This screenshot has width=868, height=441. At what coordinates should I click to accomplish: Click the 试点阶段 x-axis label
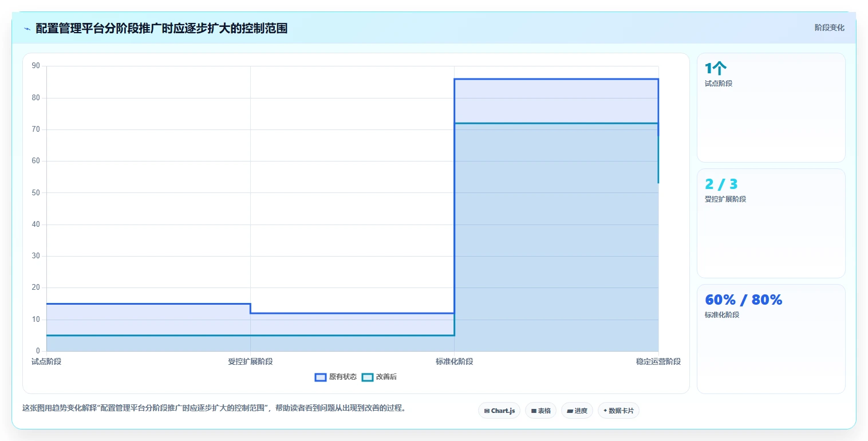coord(46,361)
